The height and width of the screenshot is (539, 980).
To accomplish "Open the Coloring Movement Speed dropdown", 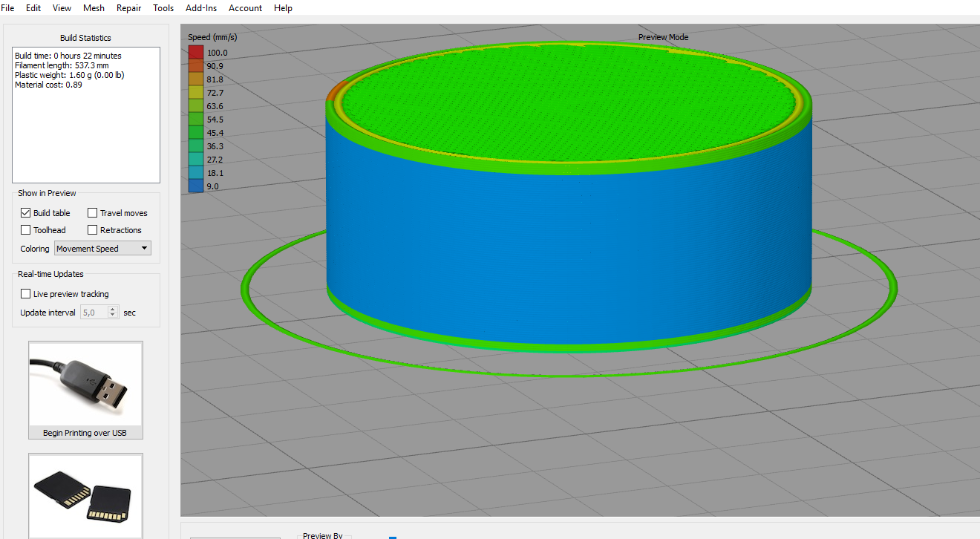I will (102, 249).
